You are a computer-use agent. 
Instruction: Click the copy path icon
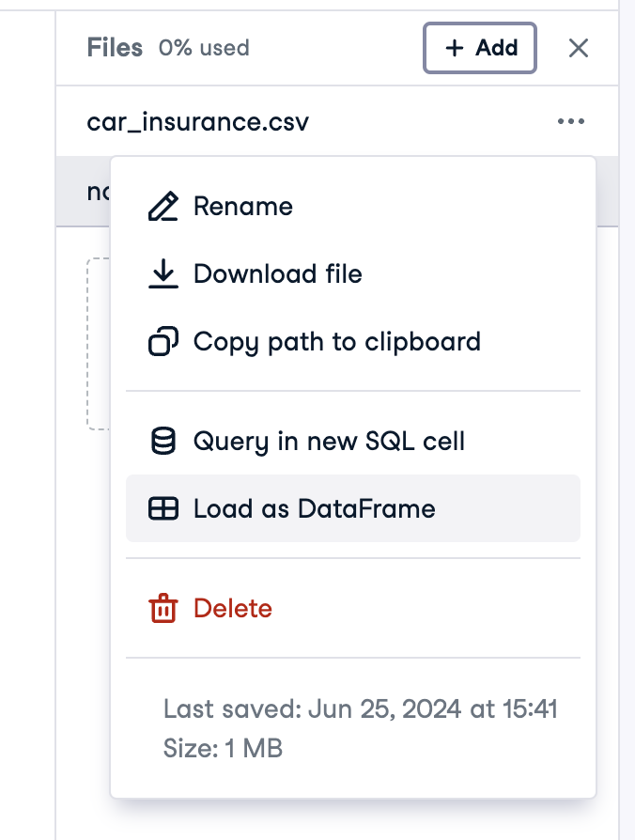(163, 342)
